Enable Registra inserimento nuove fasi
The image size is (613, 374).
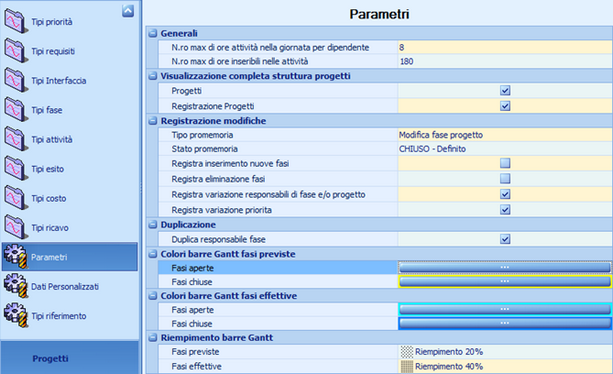pyautogui.click(x=505, y=163)
